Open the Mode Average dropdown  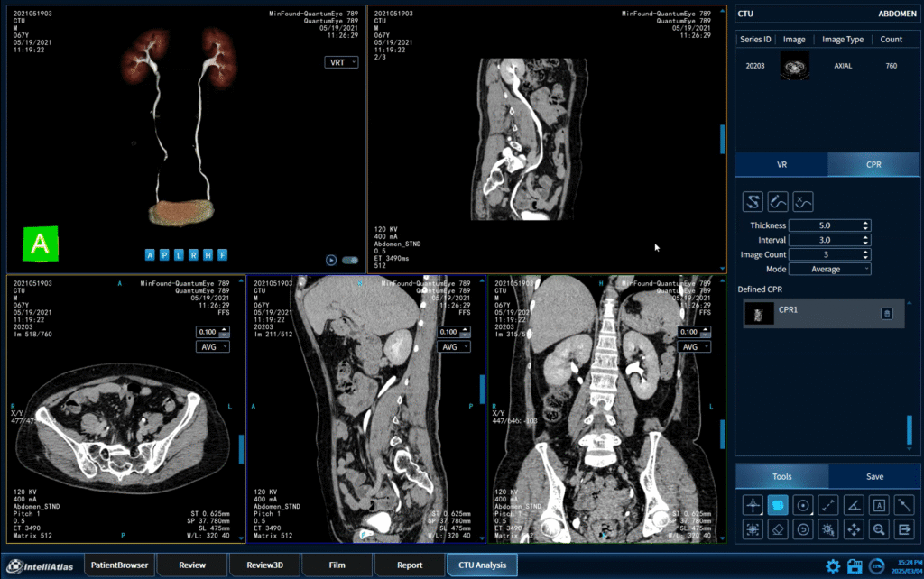[830, 269]
